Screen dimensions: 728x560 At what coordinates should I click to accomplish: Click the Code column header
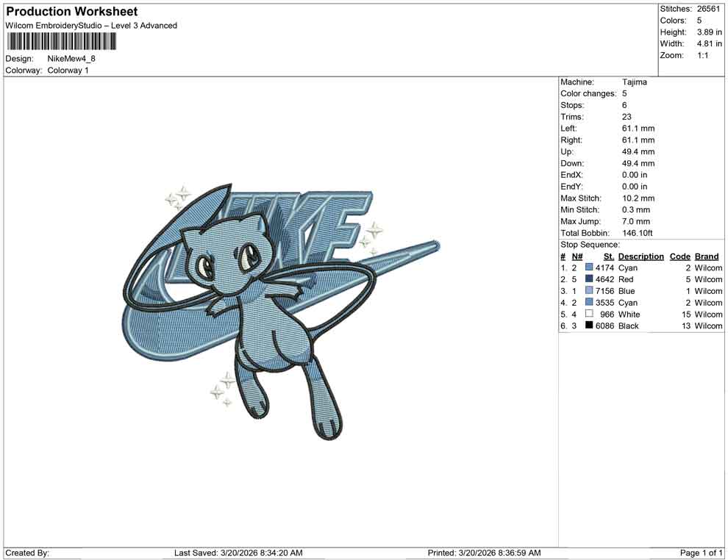click(x=679, y=256)
